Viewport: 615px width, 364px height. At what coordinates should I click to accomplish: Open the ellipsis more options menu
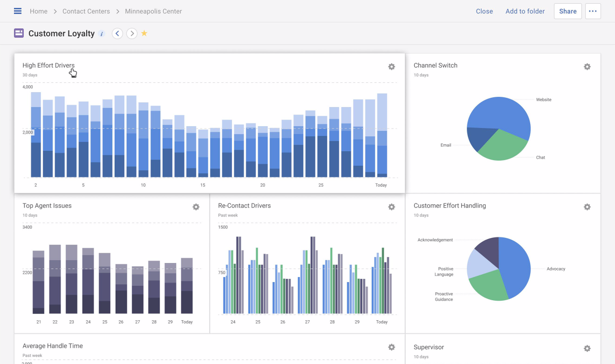coord(593,11)
